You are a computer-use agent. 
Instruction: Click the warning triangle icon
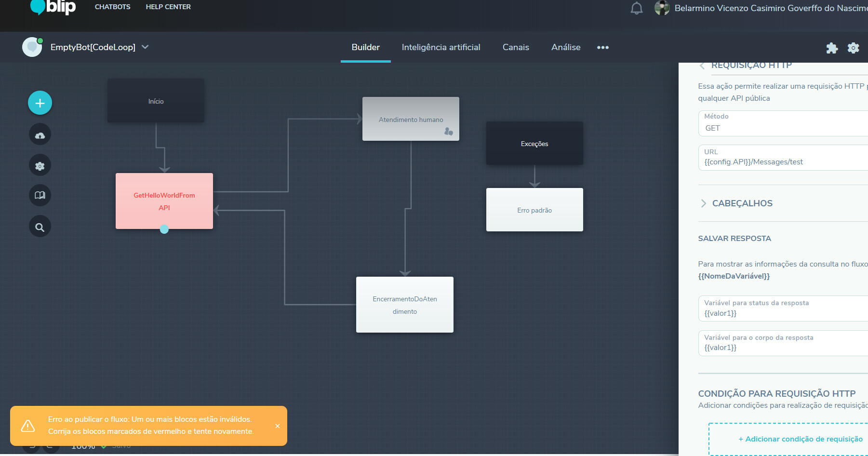pos(28,426)
